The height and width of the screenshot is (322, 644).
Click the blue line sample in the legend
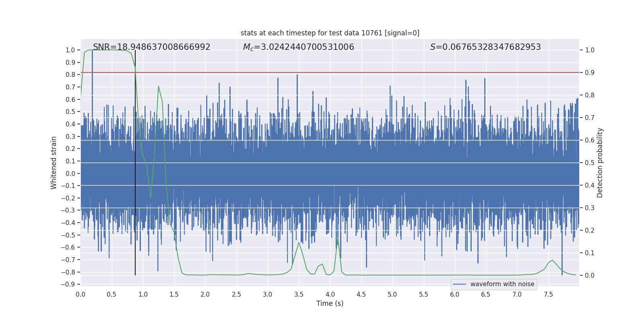pyautogui.click(x=459, y=284)
